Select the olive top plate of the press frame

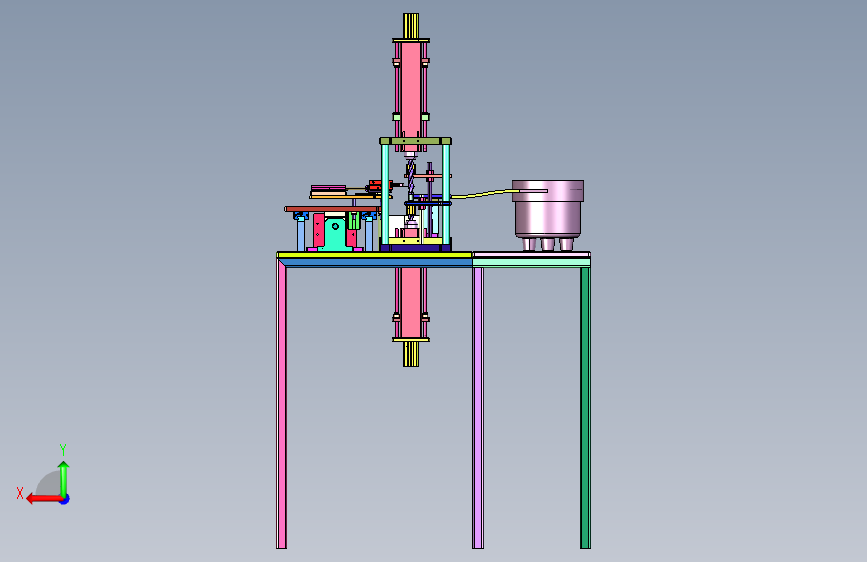[x=415, y=141]
